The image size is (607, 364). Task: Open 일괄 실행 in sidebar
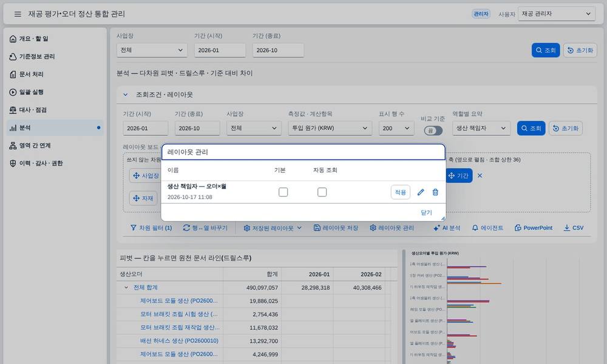tap(55, 92)
